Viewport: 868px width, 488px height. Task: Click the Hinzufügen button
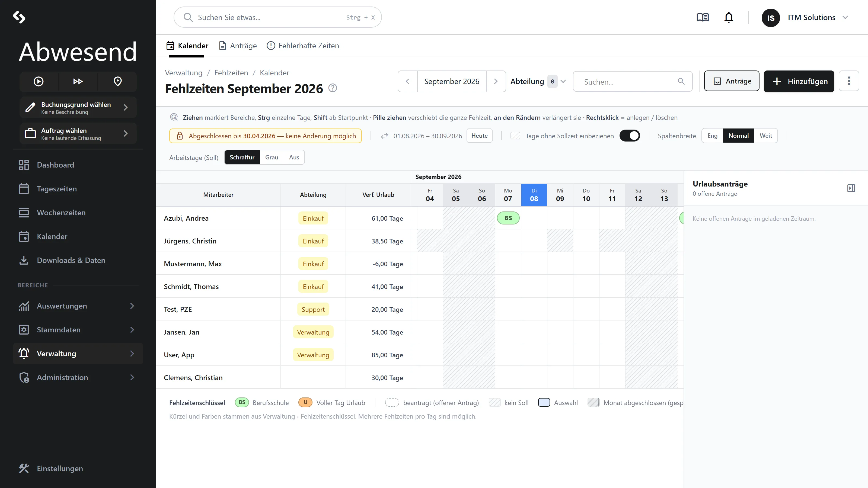click(799, 81)
